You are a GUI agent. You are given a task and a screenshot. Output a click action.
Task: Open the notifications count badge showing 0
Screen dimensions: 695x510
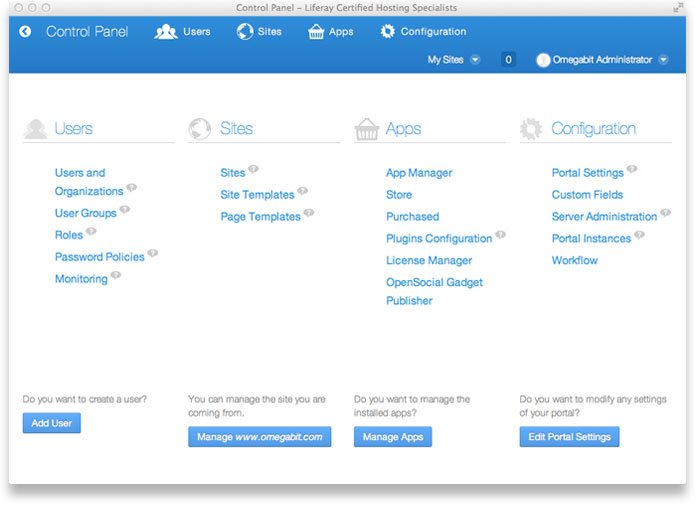tap(508, 59)
